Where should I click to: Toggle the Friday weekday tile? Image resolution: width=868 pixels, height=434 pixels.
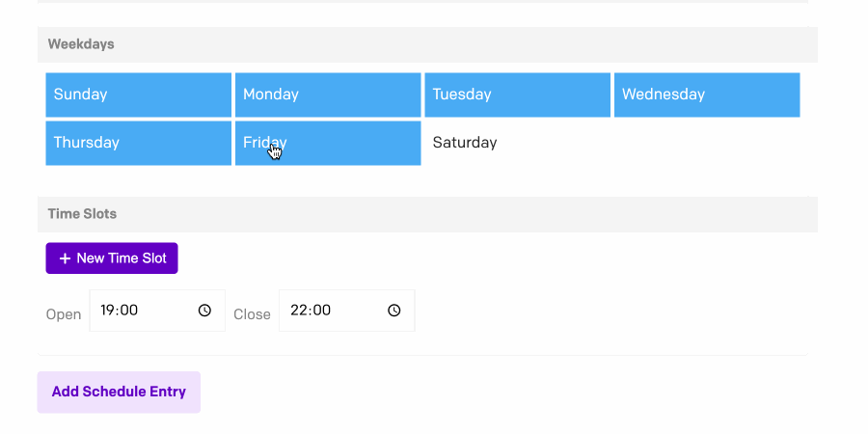click(327, 143)
